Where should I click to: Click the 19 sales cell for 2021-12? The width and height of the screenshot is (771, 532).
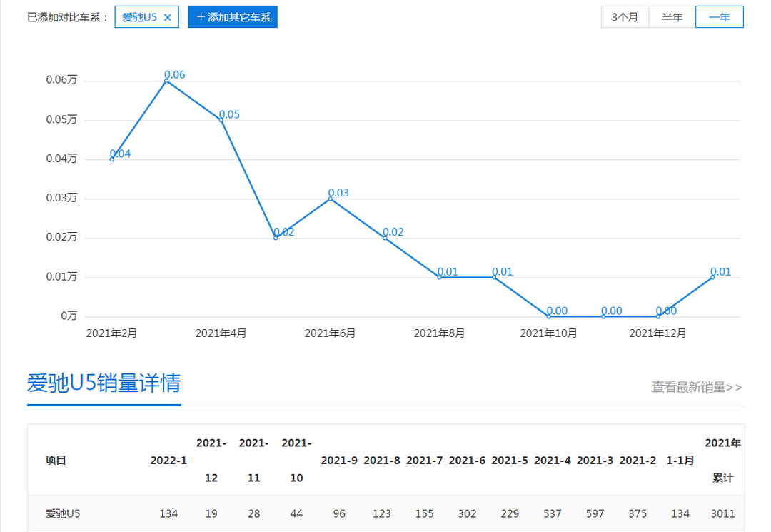[x=211, y=514]
